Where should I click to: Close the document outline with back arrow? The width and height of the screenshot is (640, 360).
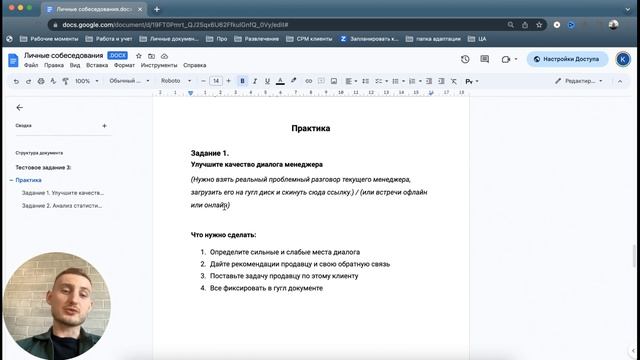tap(20, 107)
